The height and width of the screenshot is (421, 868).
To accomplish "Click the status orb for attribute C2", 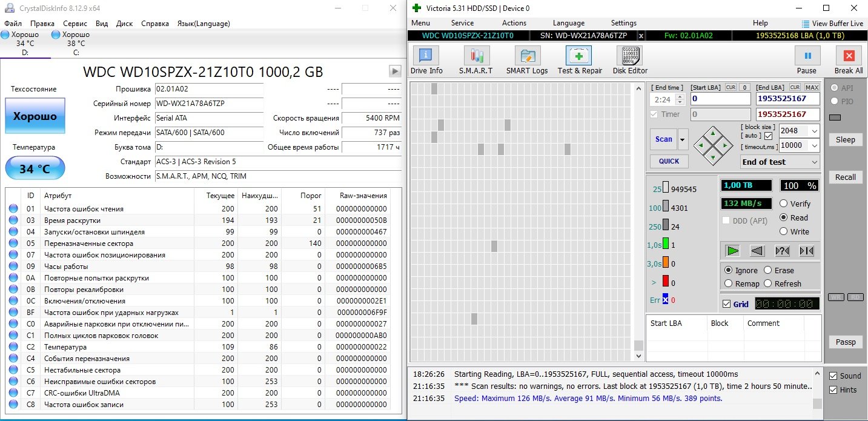I will tap(13, 347).
